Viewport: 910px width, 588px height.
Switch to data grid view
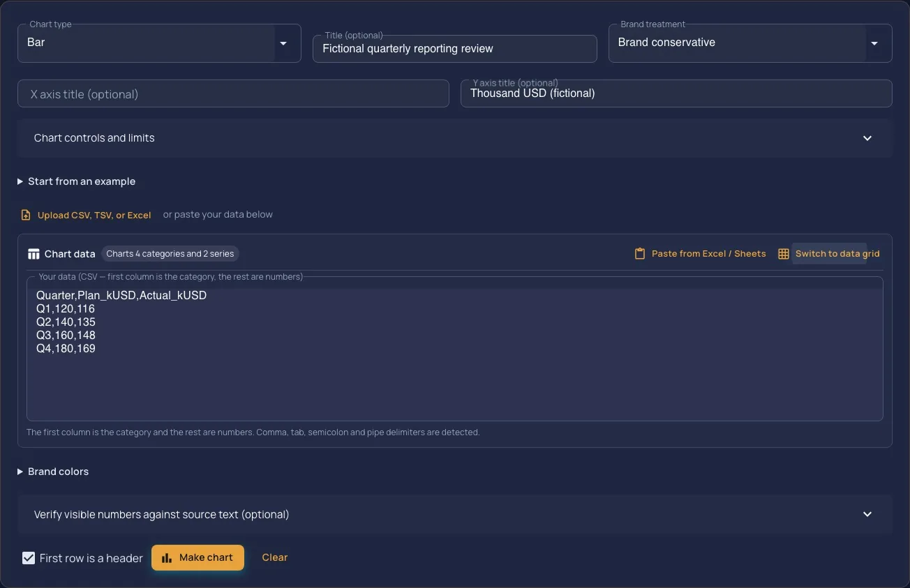tap(829, 254)
